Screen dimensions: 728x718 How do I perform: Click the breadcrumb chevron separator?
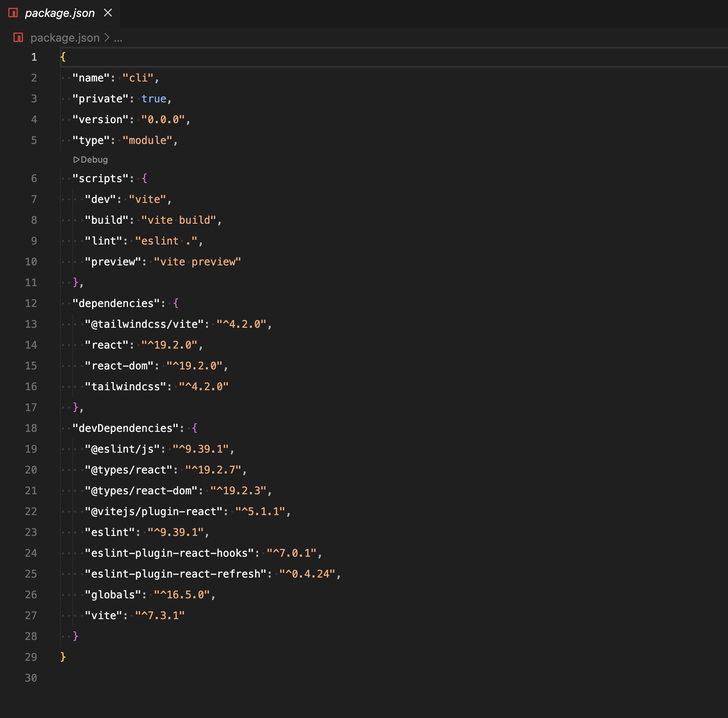pos(107,38)
